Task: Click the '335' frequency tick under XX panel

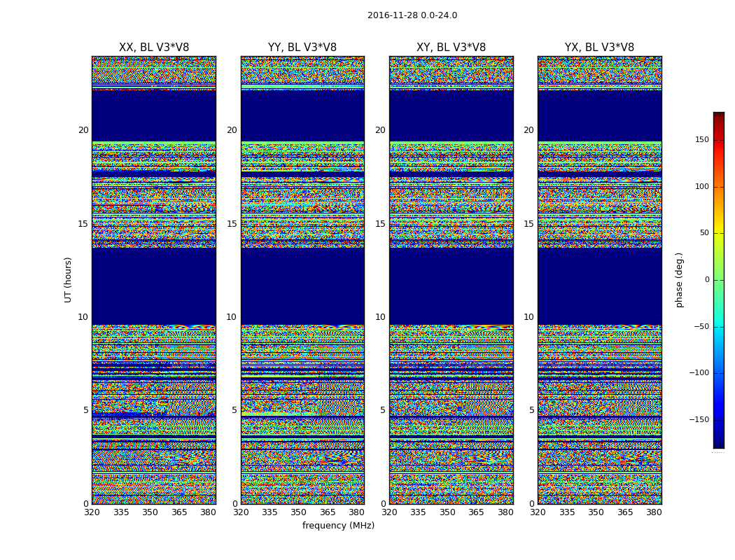Action: point(121,512)
